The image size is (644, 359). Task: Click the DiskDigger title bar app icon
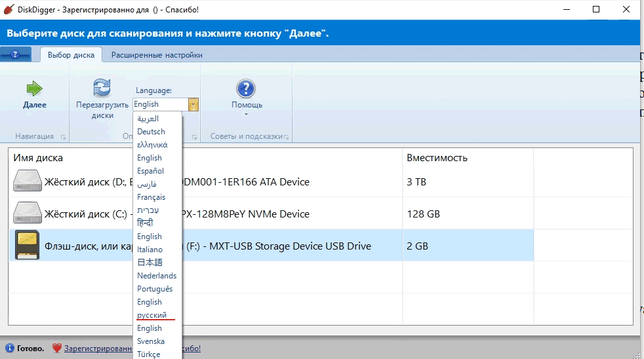click(x=9, y=9)
